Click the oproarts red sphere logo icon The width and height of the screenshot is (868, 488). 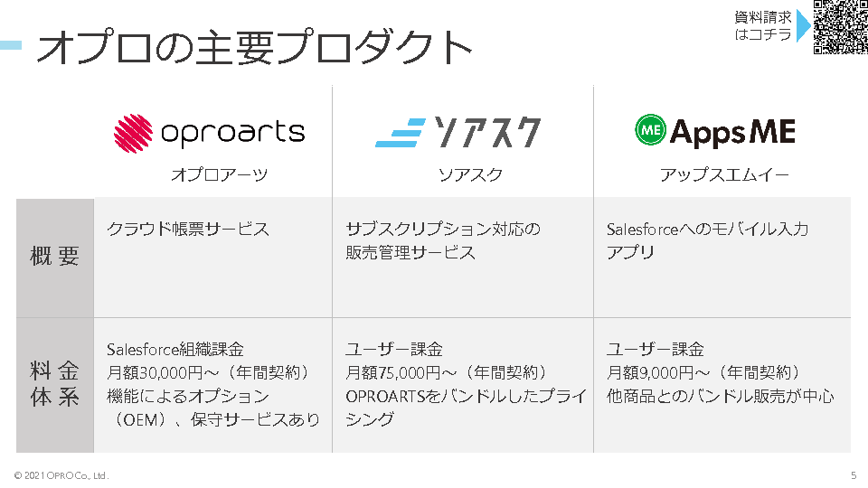pyautogui.click(x=133, y=132)
